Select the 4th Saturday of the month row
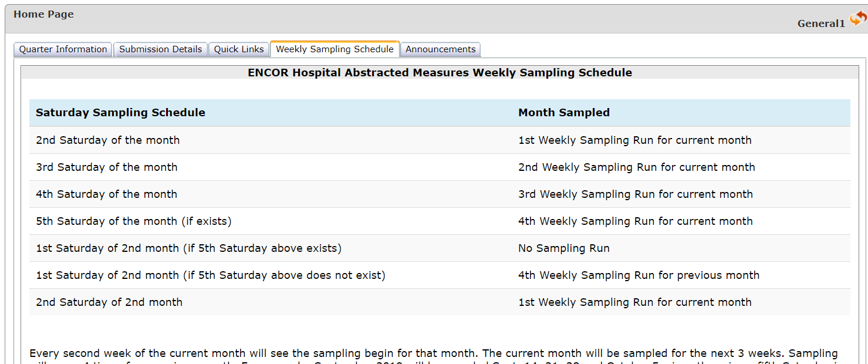 [x=440, y=194]
